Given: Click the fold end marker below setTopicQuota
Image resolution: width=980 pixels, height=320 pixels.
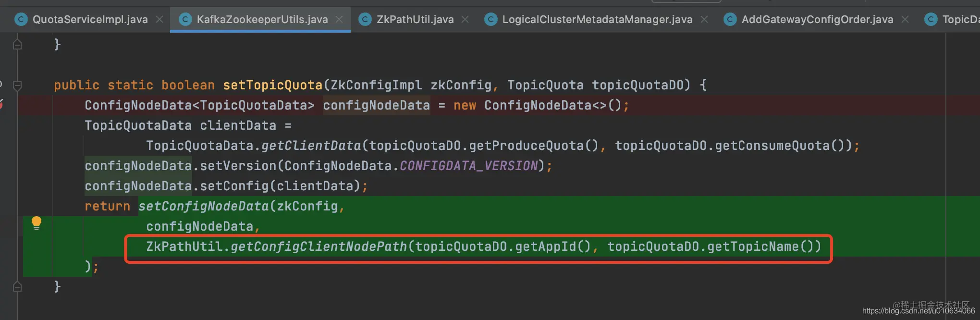Looking at the screenshot, I should click(17, 287).
